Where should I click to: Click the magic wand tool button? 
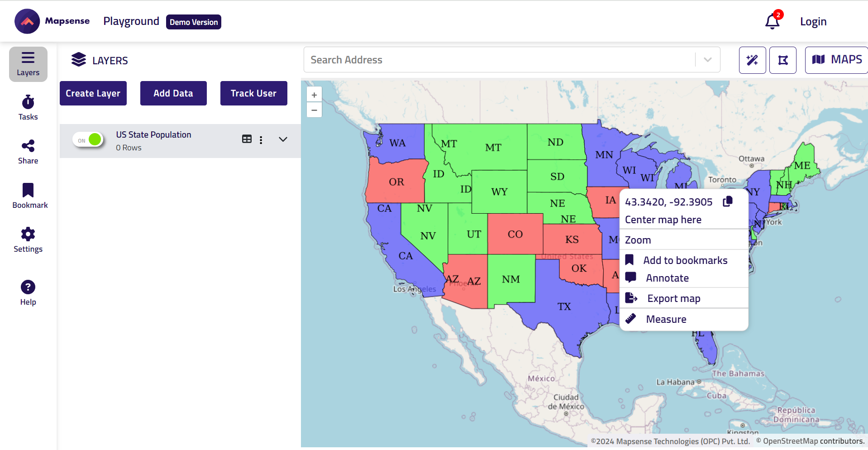(752, 60)
